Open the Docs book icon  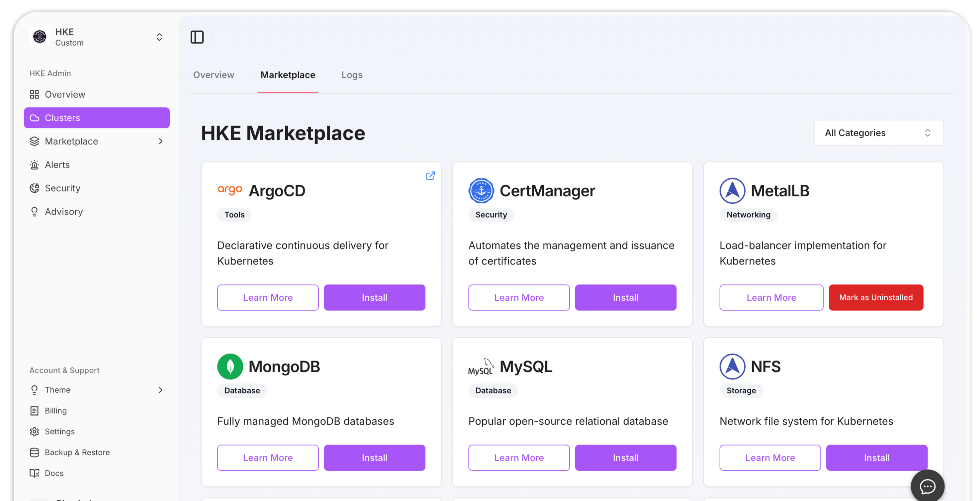coord(34,473)
